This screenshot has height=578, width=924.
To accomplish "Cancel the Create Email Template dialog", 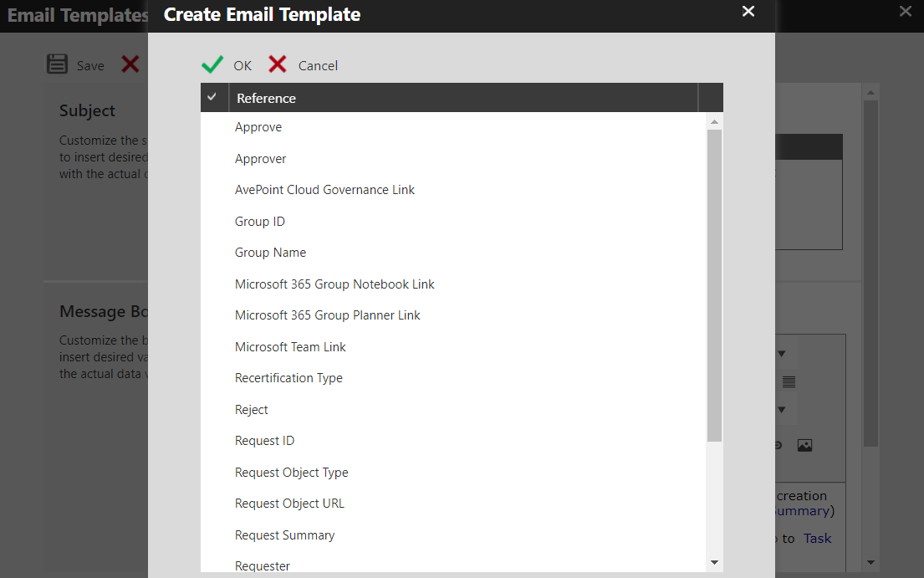I will tap(302, 64).
